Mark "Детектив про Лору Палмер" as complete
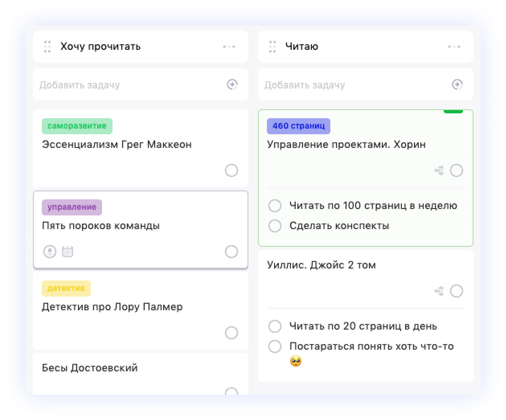 pos(231,333)
